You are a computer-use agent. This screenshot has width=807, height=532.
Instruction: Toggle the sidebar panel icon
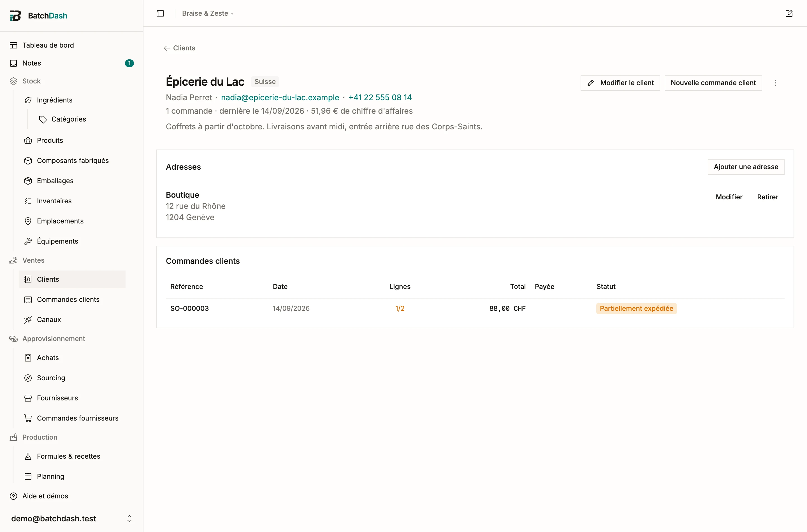click(160, 13)
